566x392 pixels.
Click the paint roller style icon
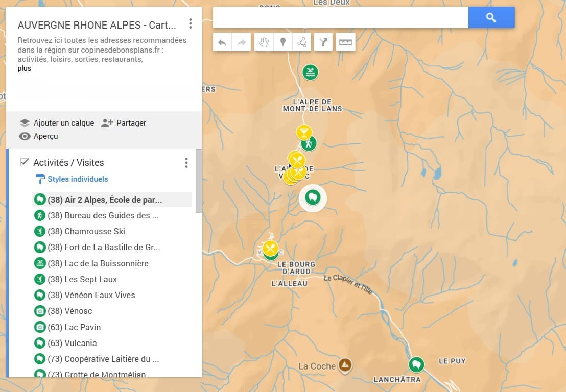[x=40, y=179]
